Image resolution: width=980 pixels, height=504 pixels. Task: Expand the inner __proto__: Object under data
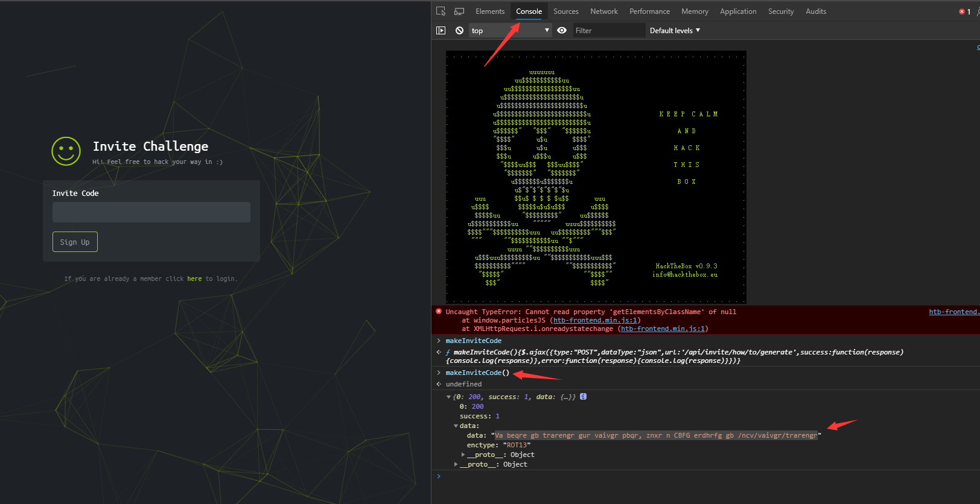coord(463,455)
